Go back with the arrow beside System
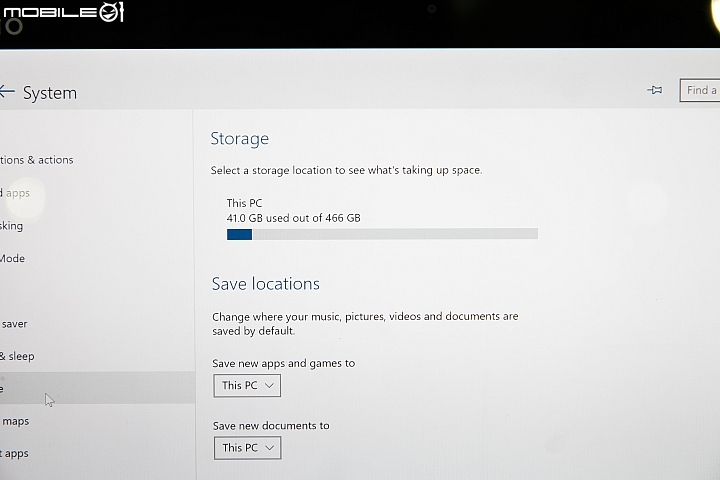This screenshot has height=480, width=720. coord(7,91)
